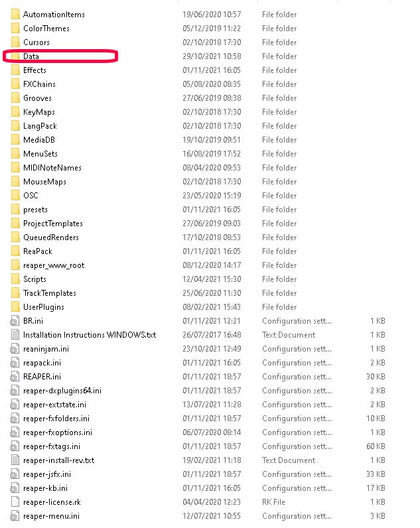
Task: Click the 60 KB size value
Action: point(376,446)
